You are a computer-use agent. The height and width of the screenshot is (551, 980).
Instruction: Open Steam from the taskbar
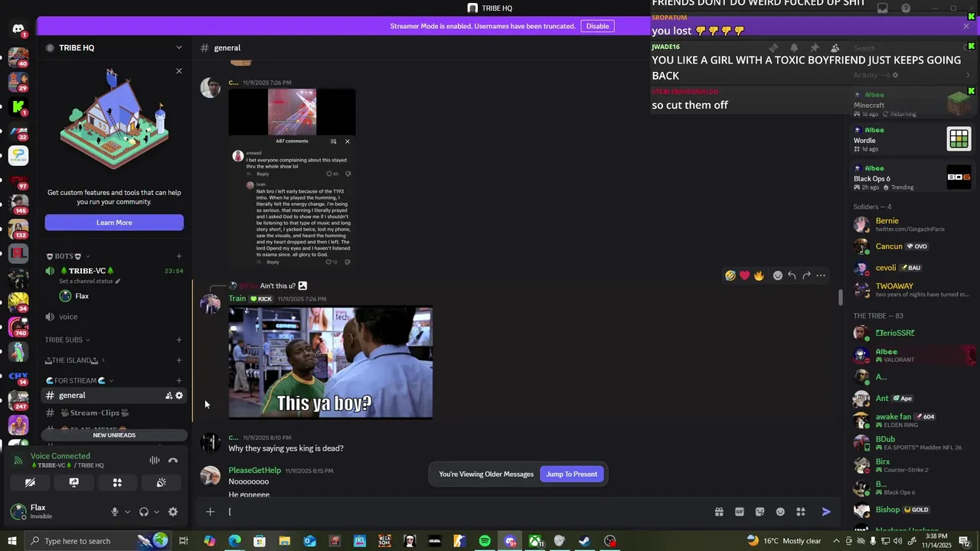[584, 541]
